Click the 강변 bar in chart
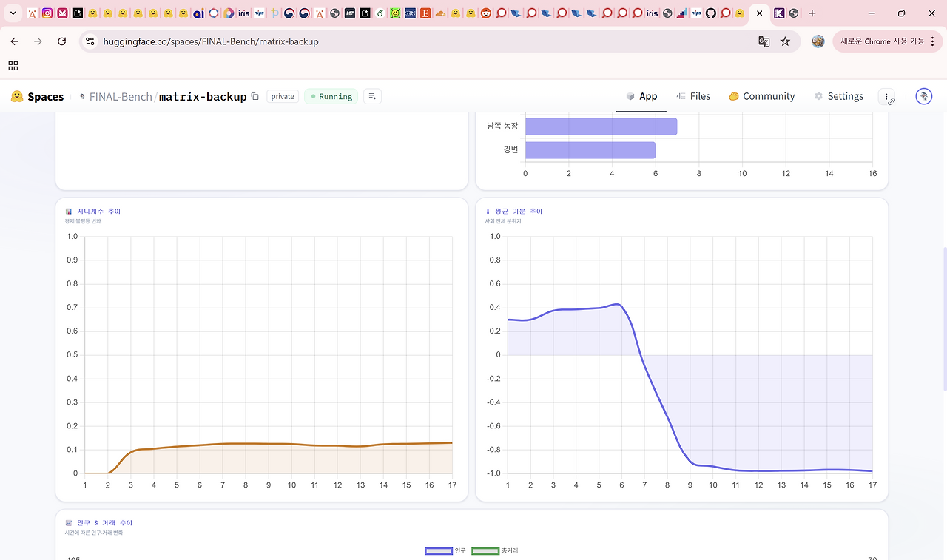 [x=590, y=150]
